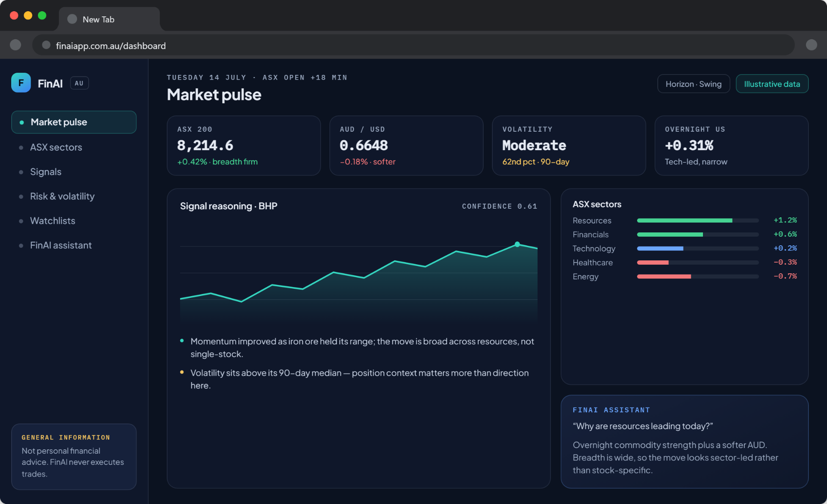The height and width of the screenshot is (504, 827).
Task: Click the Healthcare sector bar
Action: pyautogui.click(x=698, y=263)
